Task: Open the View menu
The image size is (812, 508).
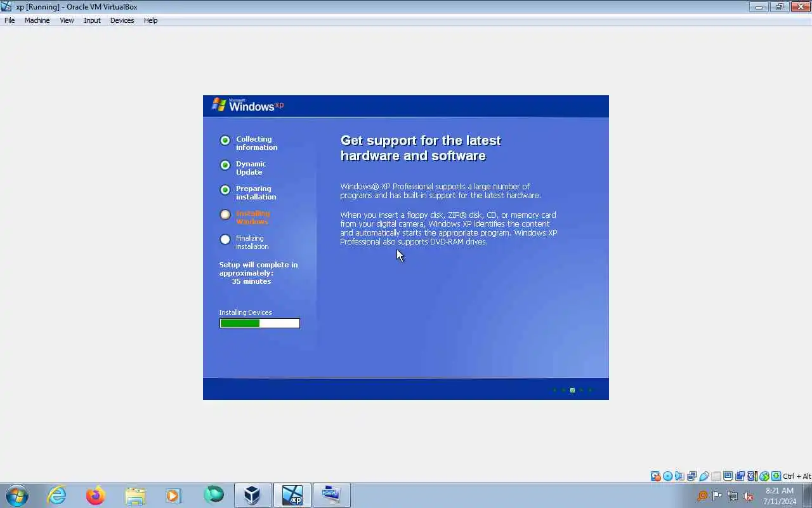Action: pyautogui.click(x=67, y=20)
